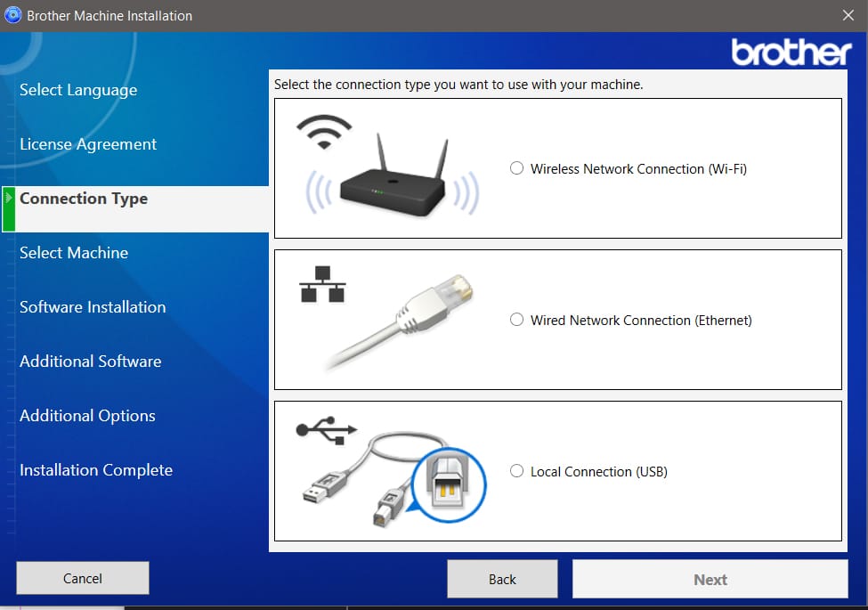Click the green arrow marker beside Connection Type
This screenshot has height=610, width=868.
pos(7,198)
